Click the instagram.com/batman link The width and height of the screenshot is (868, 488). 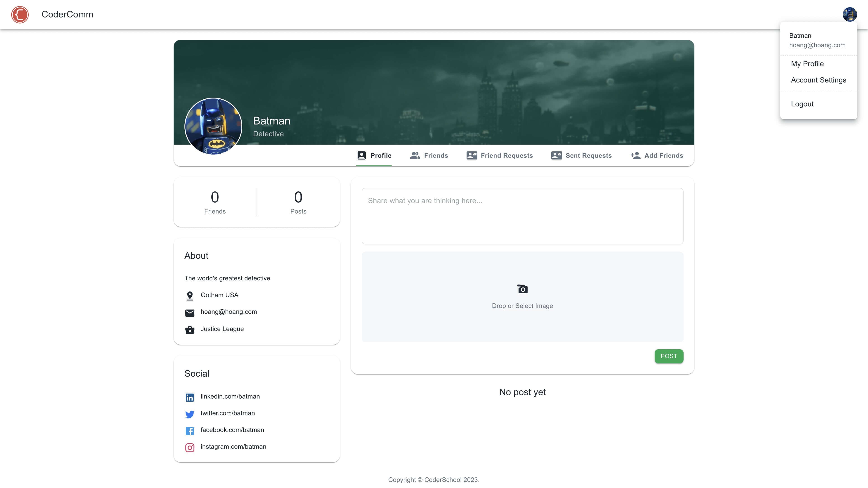click(x=233, y=447)
